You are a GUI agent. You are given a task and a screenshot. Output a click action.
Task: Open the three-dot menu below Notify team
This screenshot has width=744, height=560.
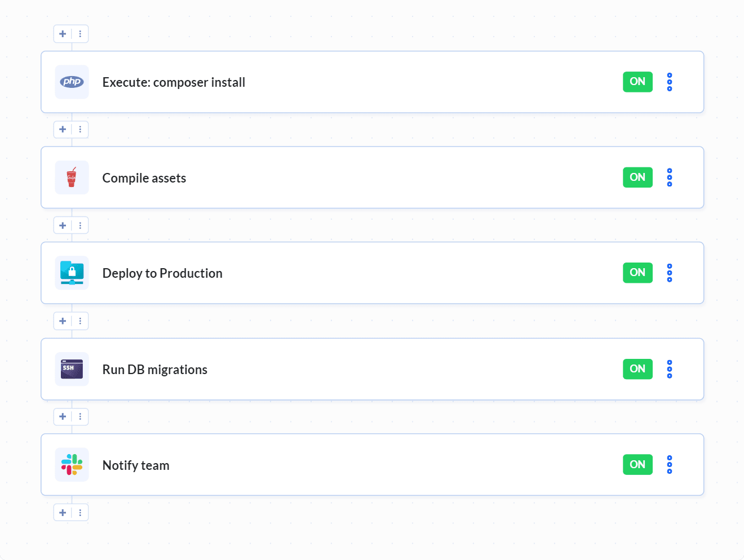click(80, 512)
